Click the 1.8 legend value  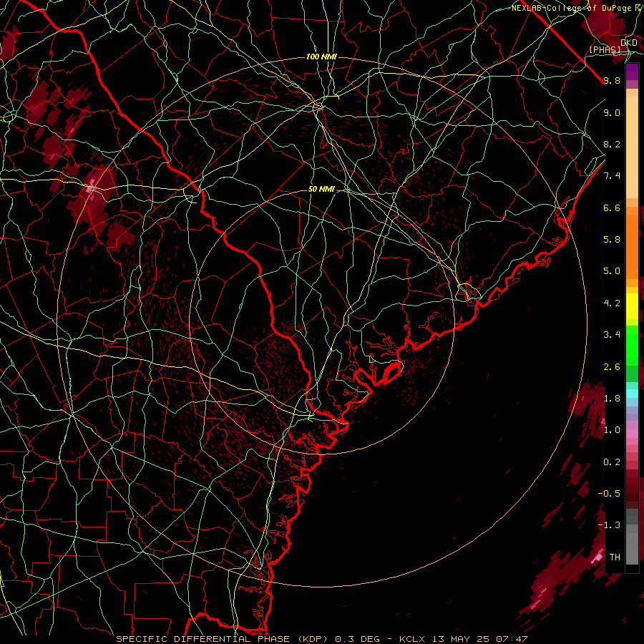tap(612, 399)
